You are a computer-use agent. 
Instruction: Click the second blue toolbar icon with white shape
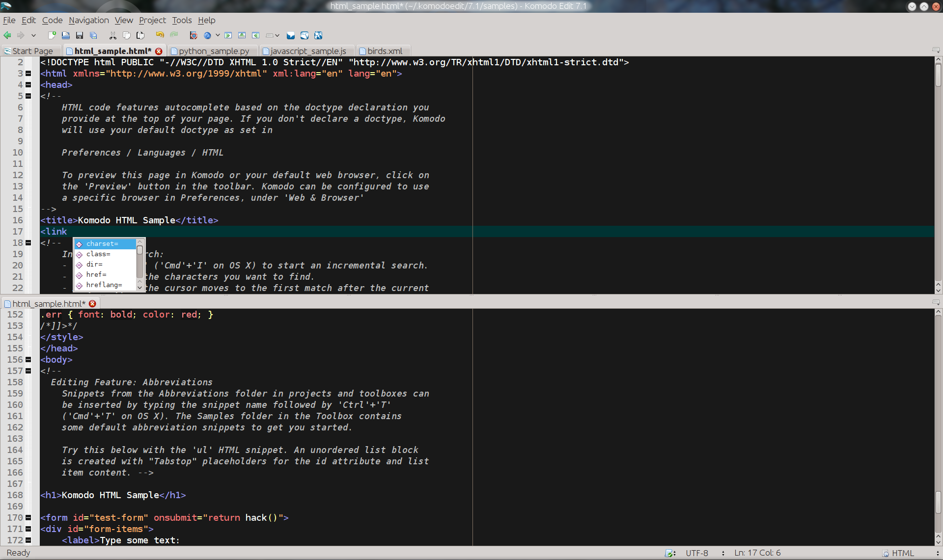pyautogui.click(x=305, y=35)
